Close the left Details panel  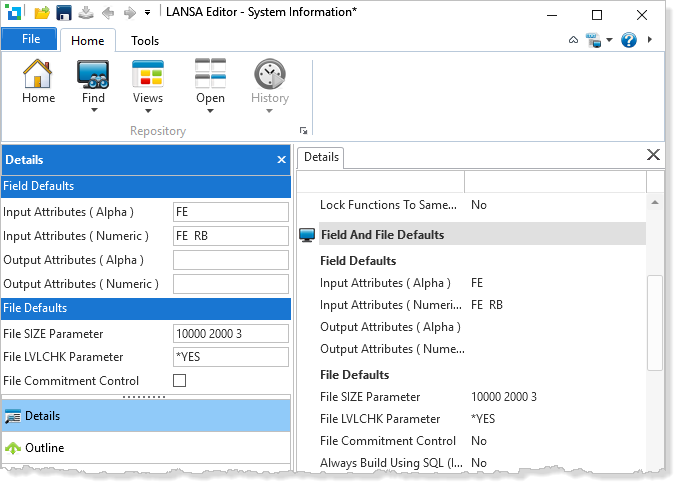click(281, 160)
